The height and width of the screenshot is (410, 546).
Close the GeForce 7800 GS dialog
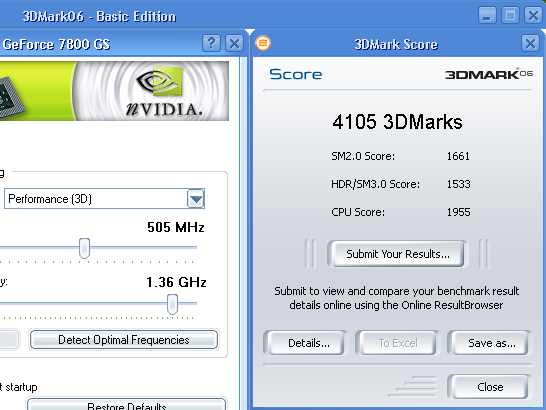[234, 44]
